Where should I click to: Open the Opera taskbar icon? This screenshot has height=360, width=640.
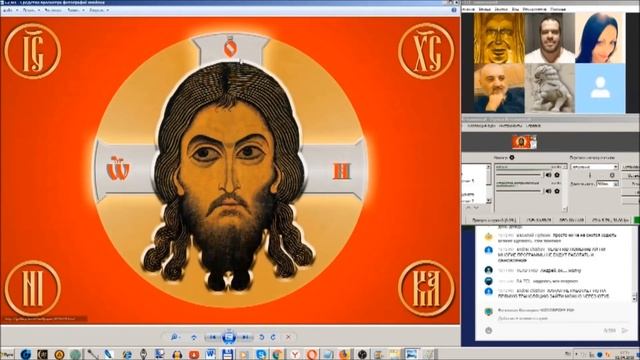coord(312,354)
